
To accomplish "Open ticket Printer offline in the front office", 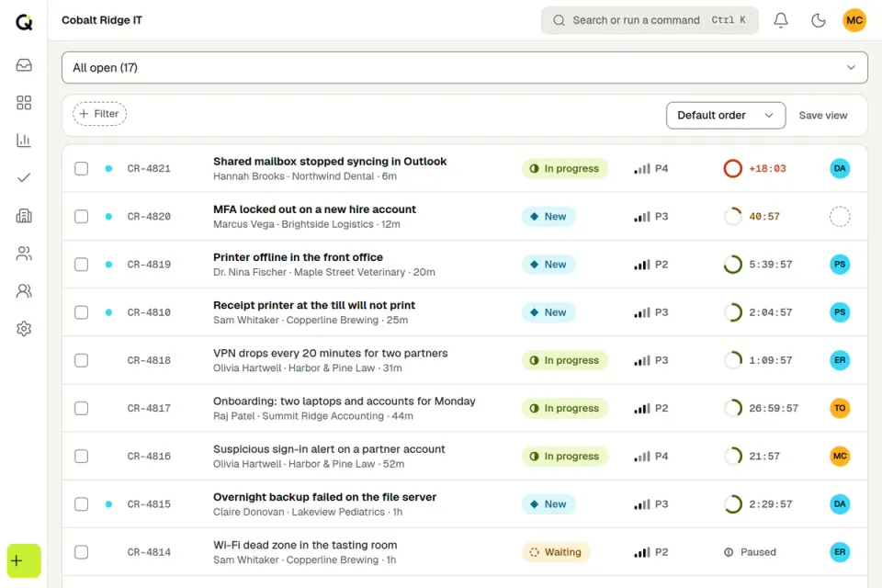I will (x=298, y=257).
